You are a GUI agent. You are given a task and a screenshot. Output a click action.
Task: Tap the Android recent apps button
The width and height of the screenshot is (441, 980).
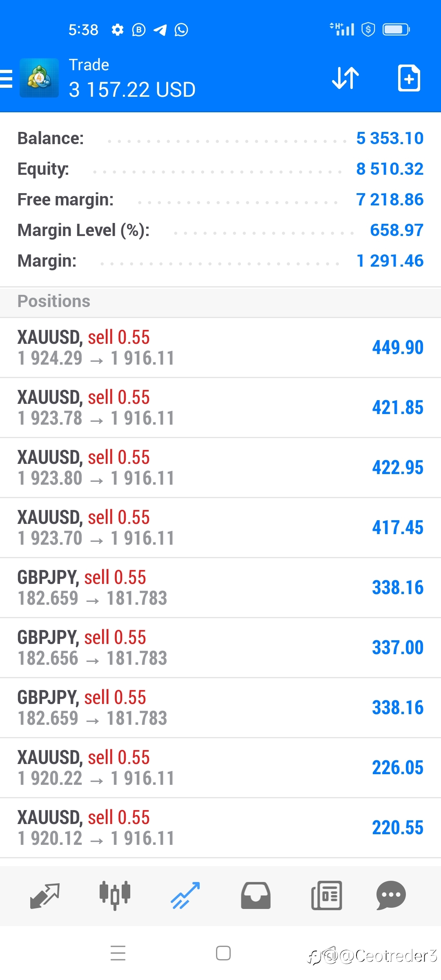click(118, 953)
